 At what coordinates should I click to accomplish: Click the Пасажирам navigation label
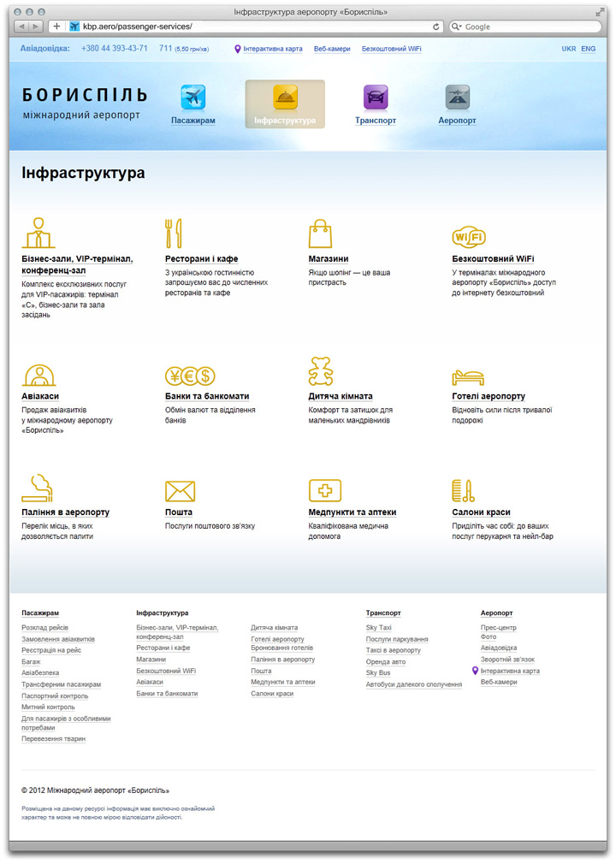pyautogui.click(x=192, y=121)
